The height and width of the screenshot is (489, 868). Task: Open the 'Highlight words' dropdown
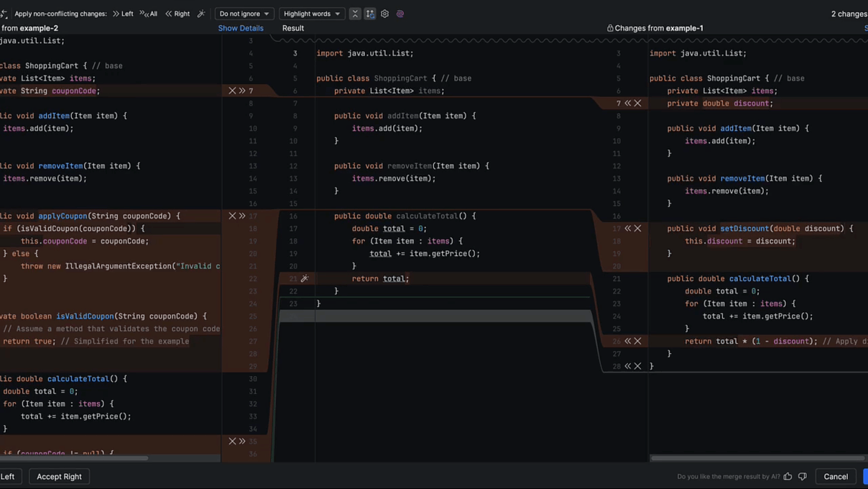312,14
